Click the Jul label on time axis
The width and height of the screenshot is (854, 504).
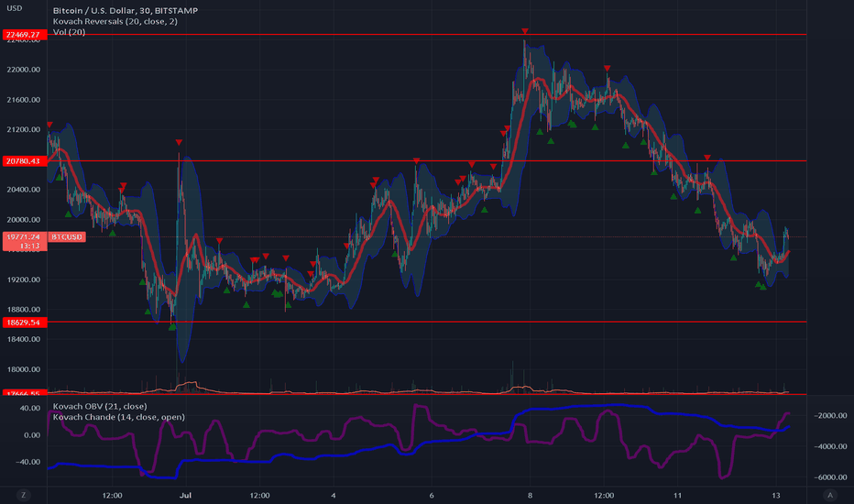point(186,495)
